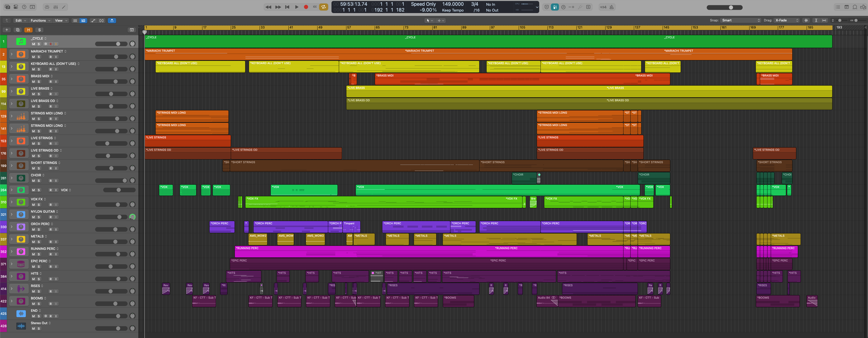
Task: Toggle Catch Playhead button
Action: [112, 21]
